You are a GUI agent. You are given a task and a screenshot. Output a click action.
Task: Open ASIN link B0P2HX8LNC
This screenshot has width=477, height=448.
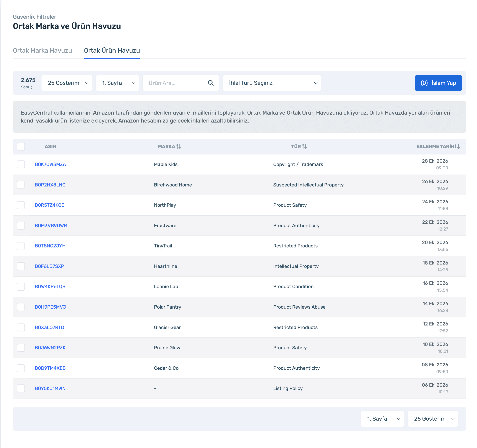tap(50, 185)
